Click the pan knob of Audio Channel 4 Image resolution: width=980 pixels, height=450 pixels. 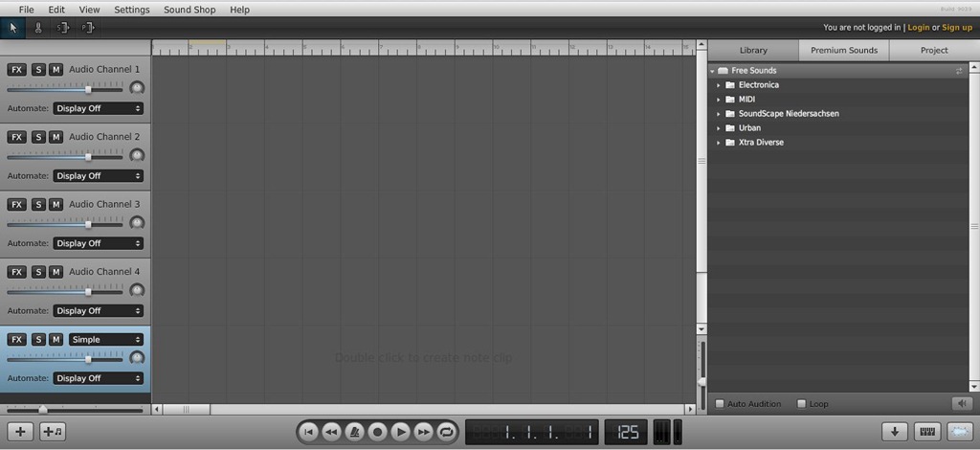coord(137,291)
